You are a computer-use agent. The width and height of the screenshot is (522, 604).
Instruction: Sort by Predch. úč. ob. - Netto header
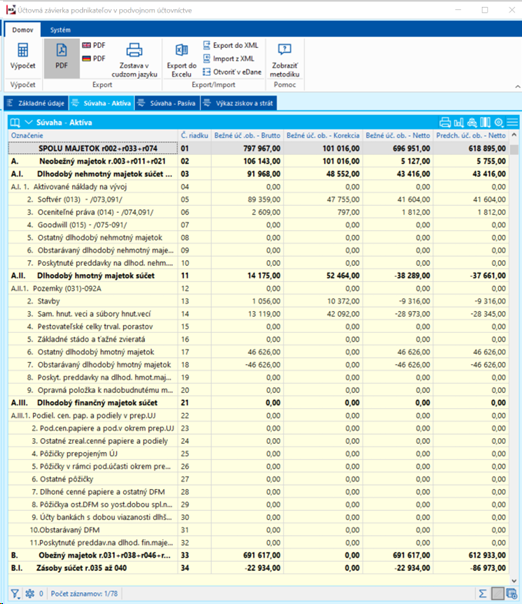coord(471,135)
